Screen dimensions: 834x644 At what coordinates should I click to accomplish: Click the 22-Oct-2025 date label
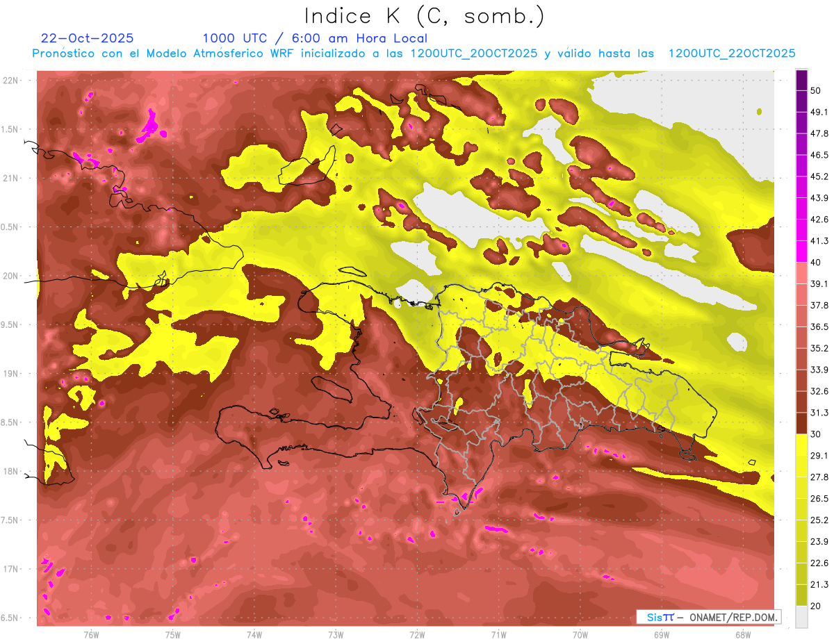(88, 38)
